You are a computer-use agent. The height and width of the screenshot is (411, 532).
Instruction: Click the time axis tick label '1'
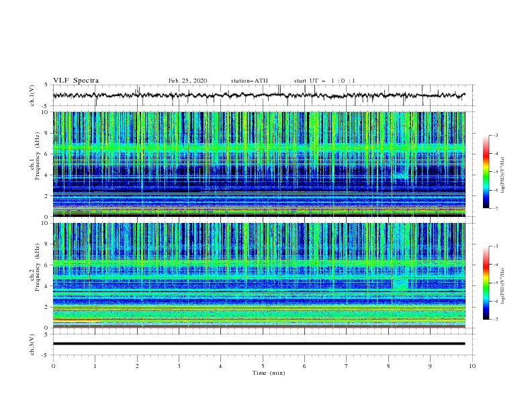point(95,366)
